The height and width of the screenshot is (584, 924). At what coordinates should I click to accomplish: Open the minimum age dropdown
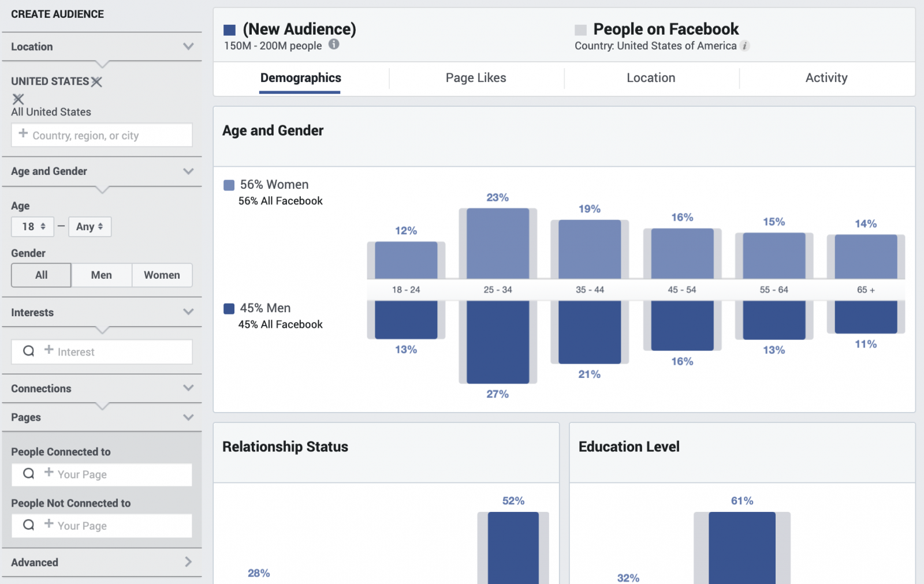(x=32, y=226)
